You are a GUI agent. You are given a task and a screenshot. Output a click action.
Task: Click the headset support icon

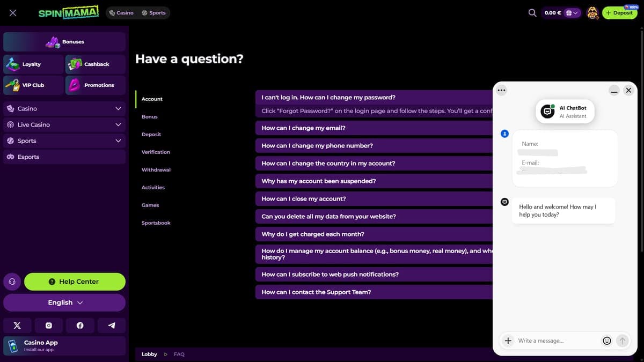pos(12,282)
